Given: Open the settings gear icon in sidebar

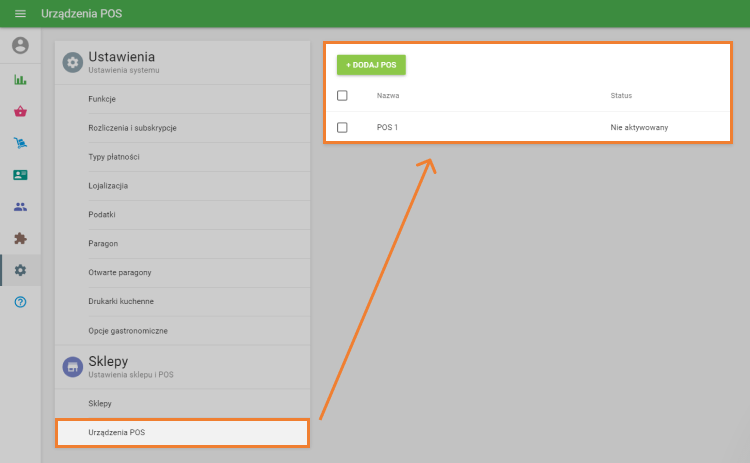Looking at the screenshot, I should click(20, 270).
